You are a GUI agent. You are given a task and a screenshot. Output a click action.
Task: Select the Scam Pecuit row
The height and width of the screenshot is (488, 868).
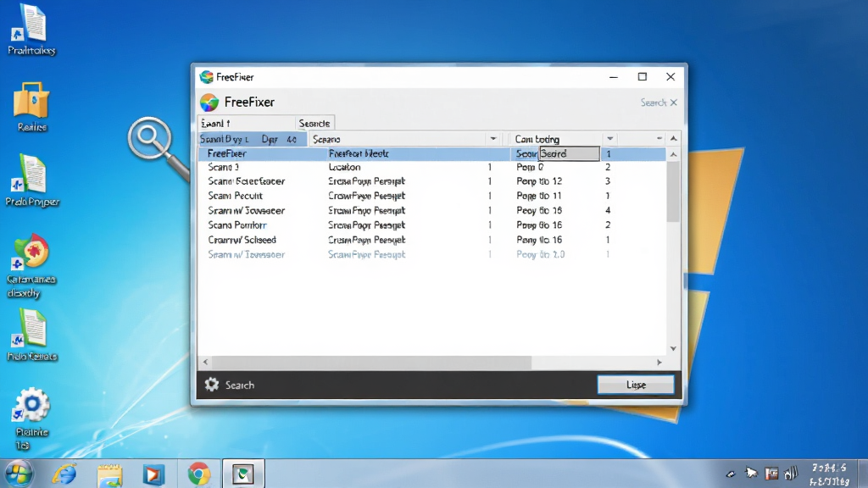(431, 196)
